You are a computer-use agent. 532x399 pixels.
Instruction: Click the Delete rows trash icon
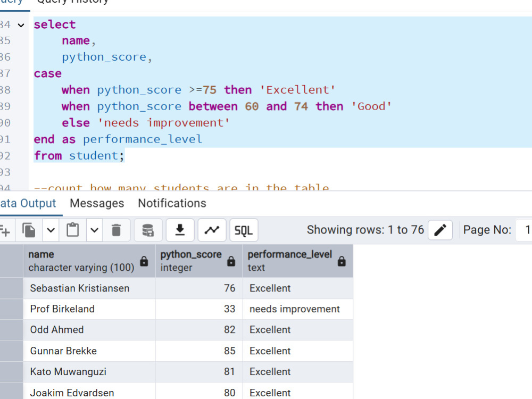[x=117, y=230]
